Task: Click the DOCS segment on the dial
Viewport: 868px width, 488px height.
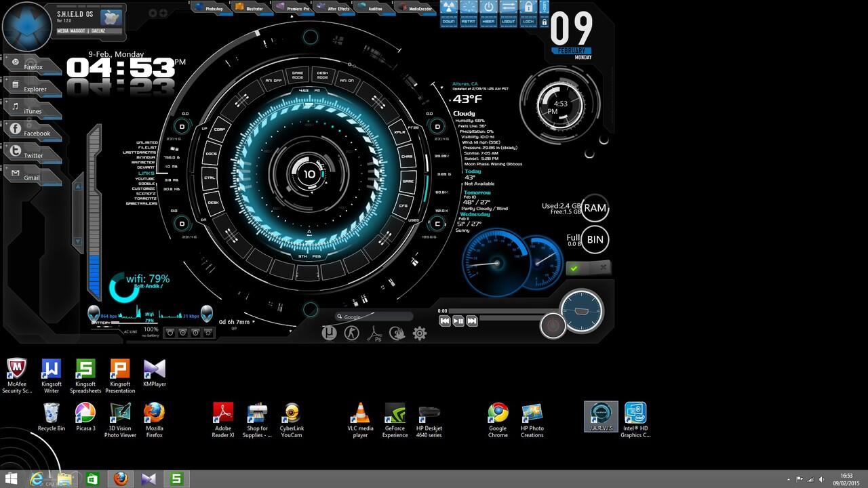Action: (x=211, y=154)
